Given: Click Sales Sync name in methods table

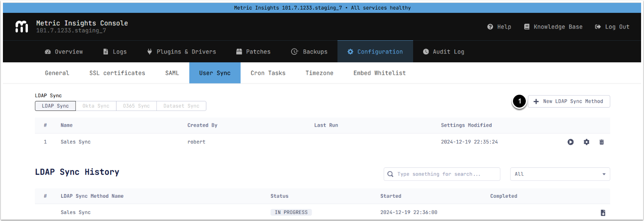Looking at the screenshot, I should click(75, 142).
